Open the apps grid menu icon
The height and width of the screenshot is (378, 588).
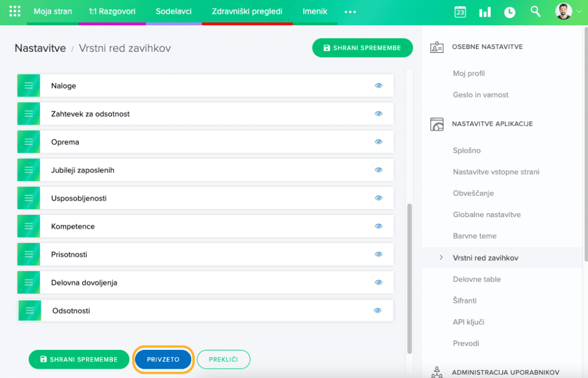pyautogui.click(x=15, y=11)
